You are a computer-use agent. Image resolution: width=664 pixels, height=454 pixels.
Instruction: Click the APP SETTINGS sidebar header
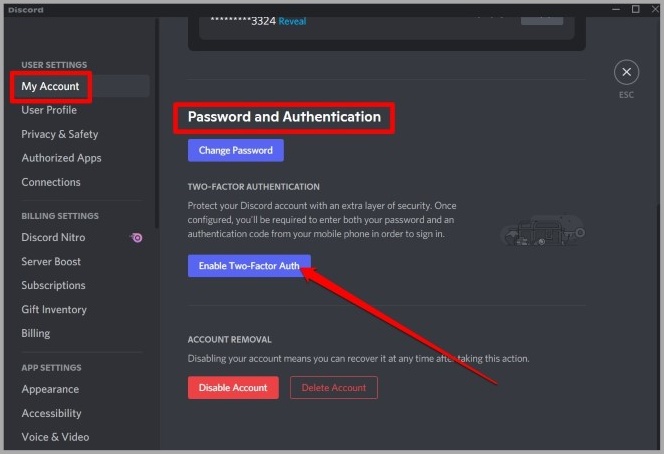[x=51, y=368]
